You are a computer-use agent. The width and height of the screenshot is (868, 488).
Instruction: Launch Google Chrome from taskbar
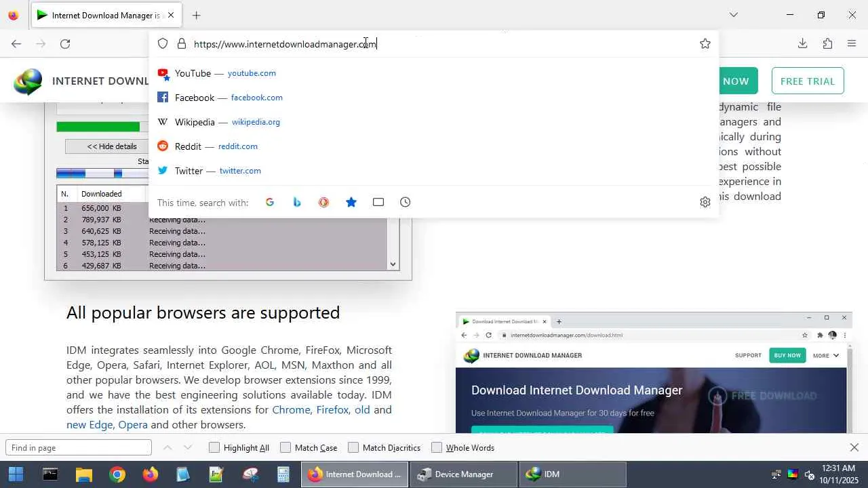(117, 474)
